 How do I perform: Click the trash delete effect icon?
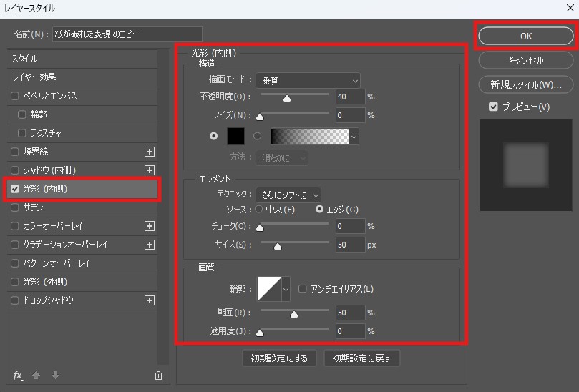(x=158, y=376)
